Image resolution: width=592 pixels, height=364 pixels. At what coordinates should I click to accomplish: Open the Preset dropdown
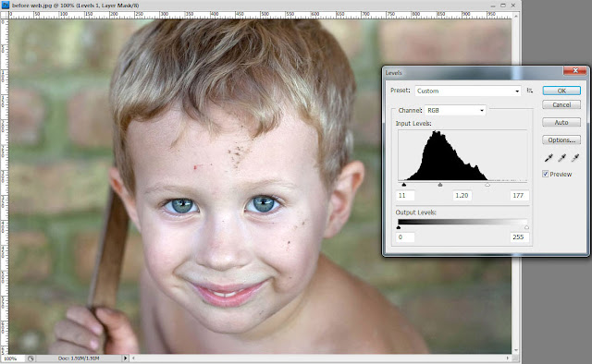click(468, 91)
